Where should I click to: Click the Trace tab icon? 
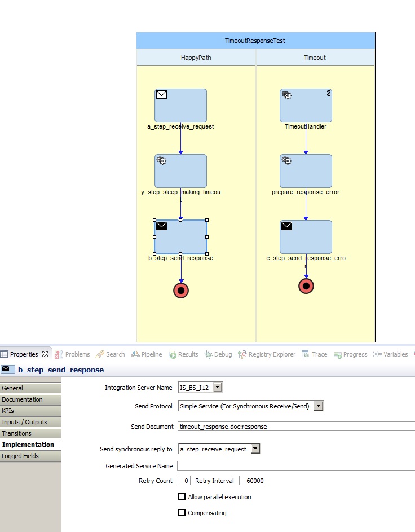[x=305, y=354]
